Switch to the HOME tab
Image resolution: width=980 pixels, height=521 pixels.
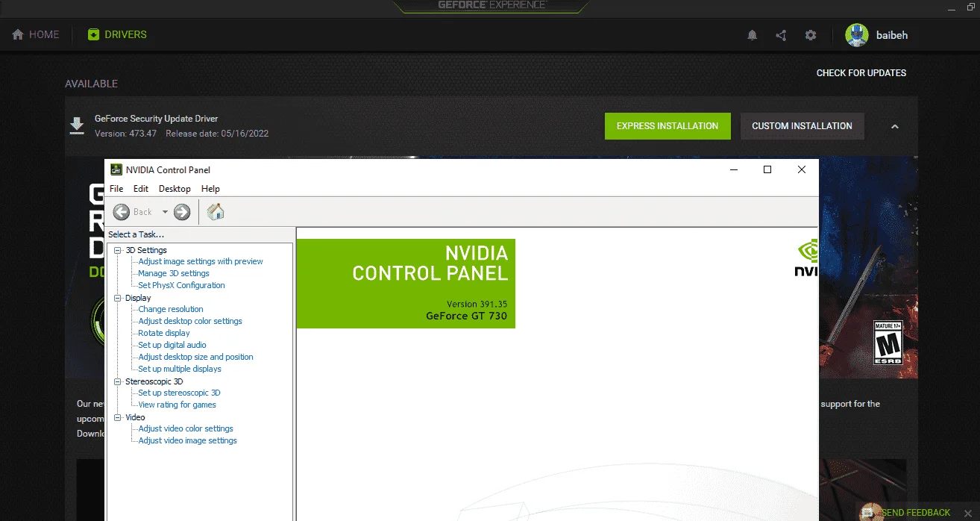[x=36, y=34]
